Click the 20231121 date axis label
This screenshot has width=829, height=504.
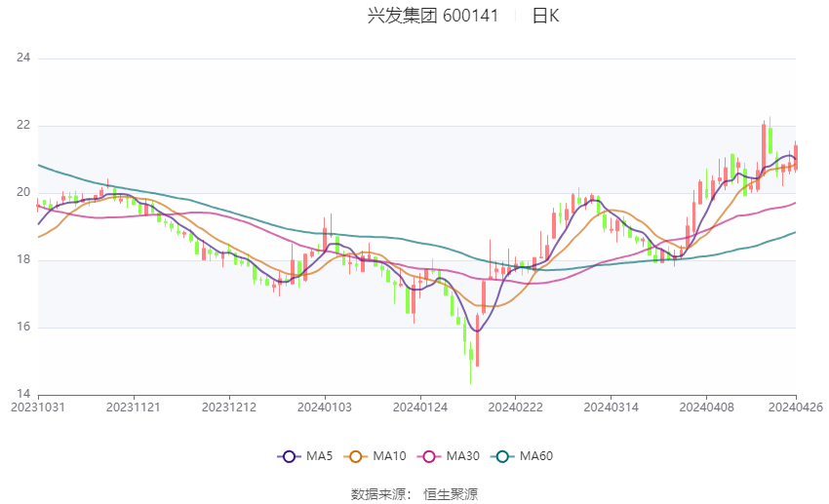tap(134, 407)
